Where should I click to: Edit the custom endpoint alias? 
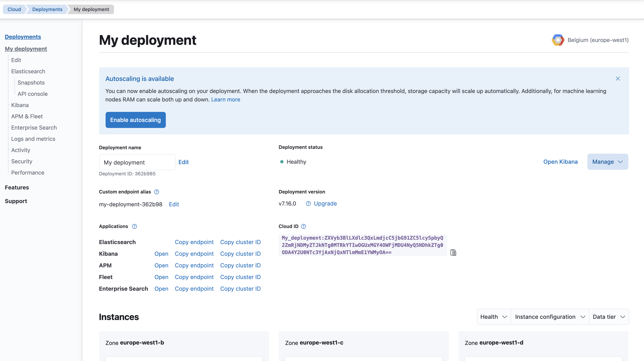174,204
